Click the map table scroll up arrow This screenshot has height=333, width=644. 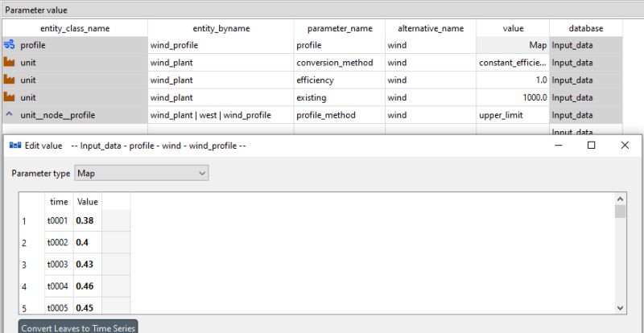pos(620,199)
